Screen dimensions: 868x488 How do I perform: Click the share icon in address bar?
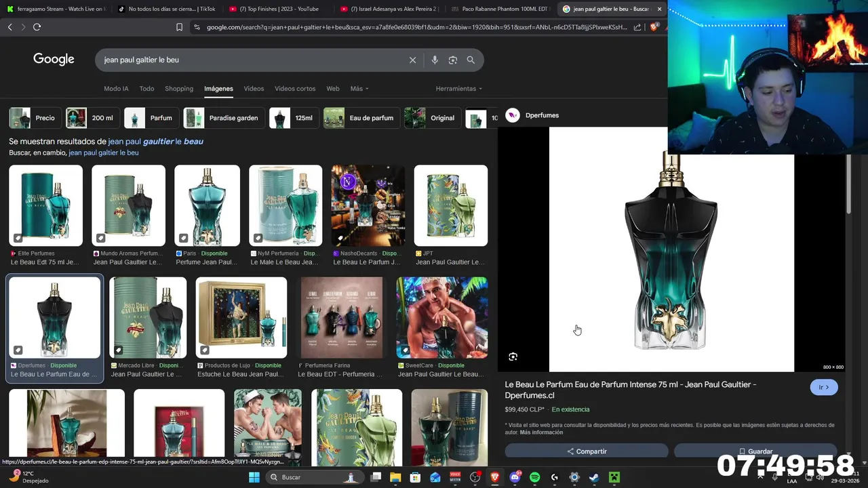(637, 27)
